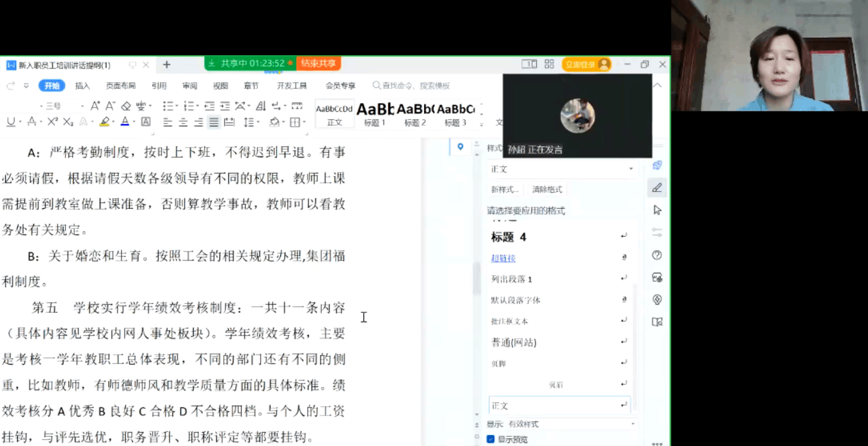Apply strikethrough formatting

[x=31, y=122]
